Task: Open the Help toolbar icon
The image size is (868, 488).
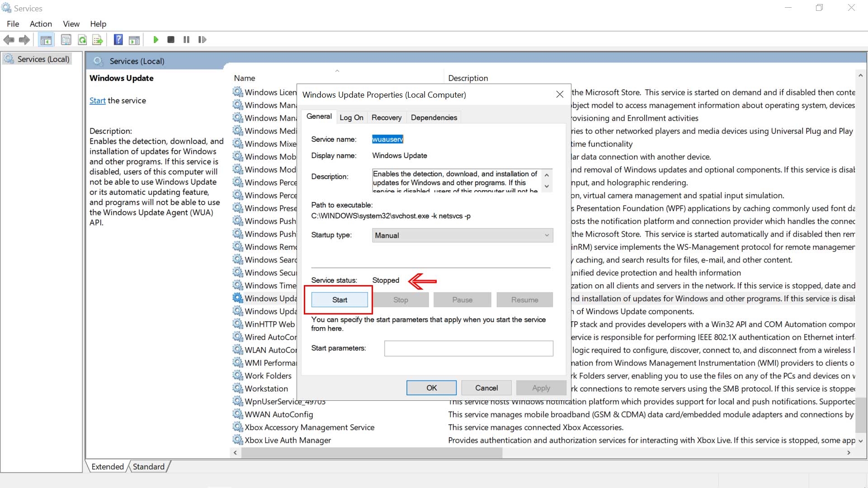Action: coord(118,40)
